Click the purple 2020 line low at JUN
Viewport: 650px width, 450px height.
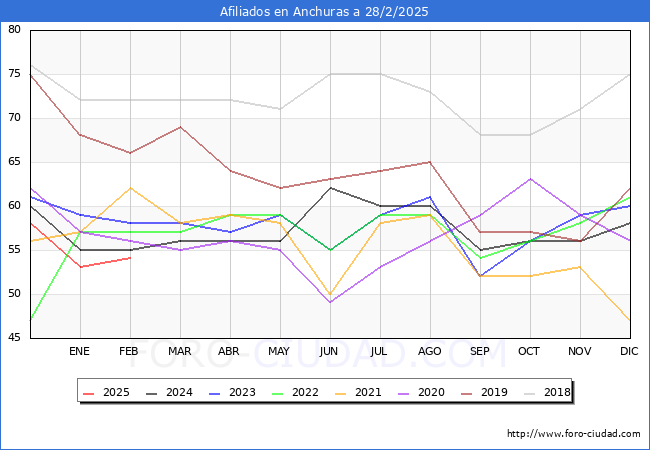pos(330,302)
